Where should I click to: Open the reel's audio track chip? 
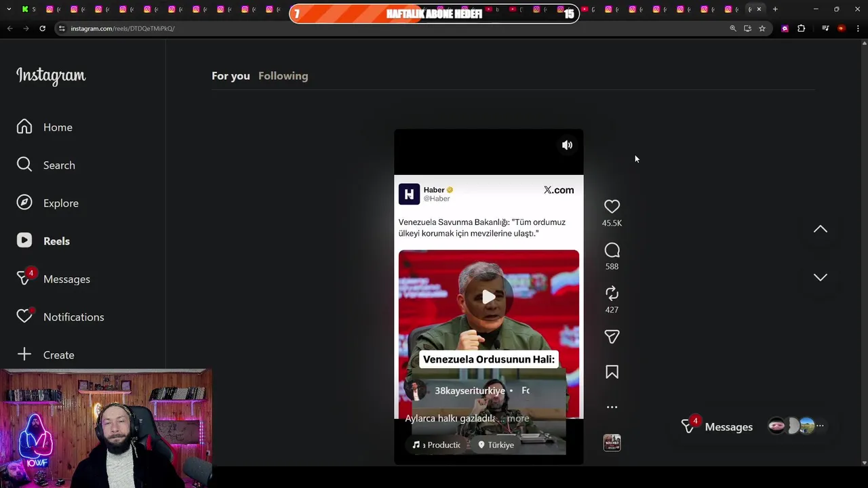click(437, 445)
